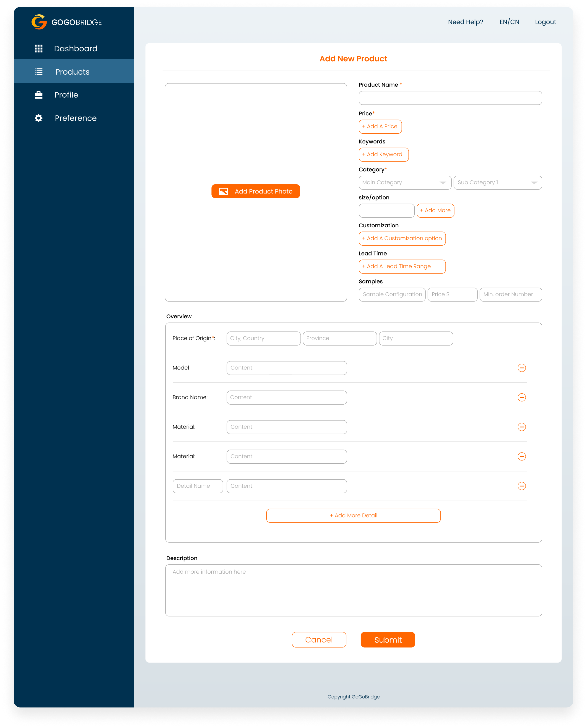This screenshot has width=587, height=728.
Task: Click the Dashboard grid icon
Action: [x=39, y=49]
